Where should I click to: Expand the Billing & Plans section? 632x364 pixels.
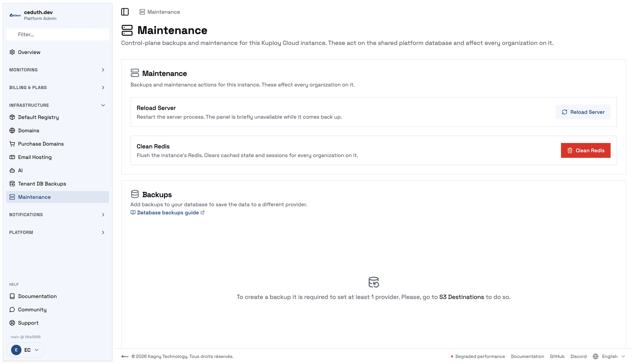pos(58,88)
